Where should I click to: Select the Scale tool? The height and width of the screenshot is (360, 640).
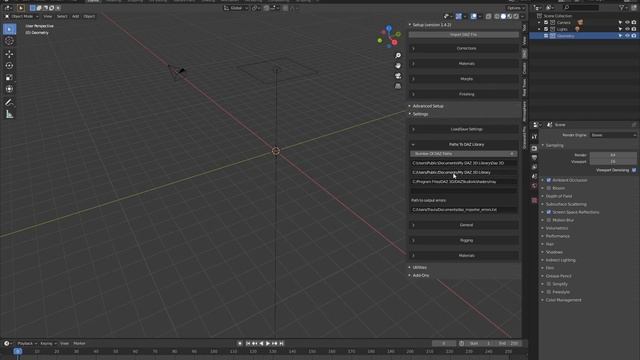pos(9,78)
